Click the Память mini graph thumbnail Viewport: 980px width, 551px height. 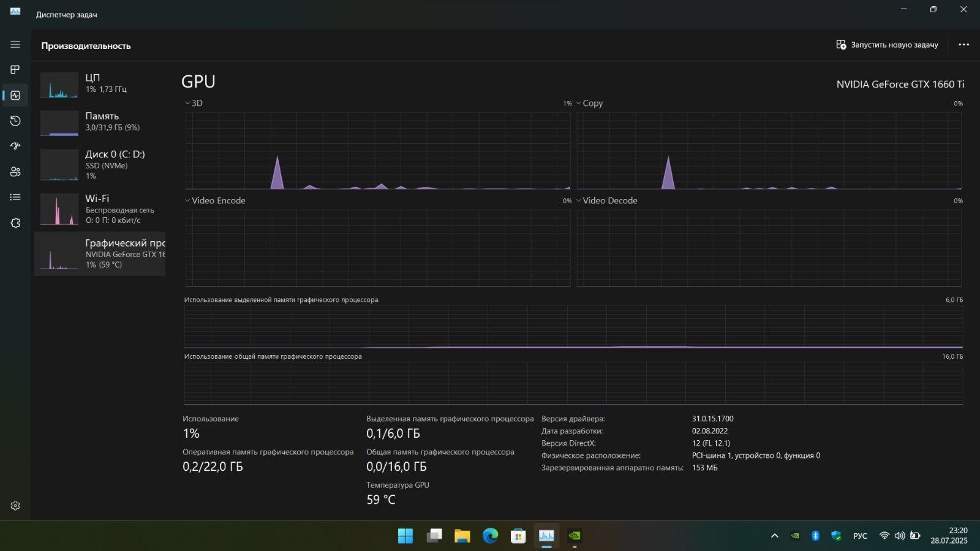click(x=59, y=123)
